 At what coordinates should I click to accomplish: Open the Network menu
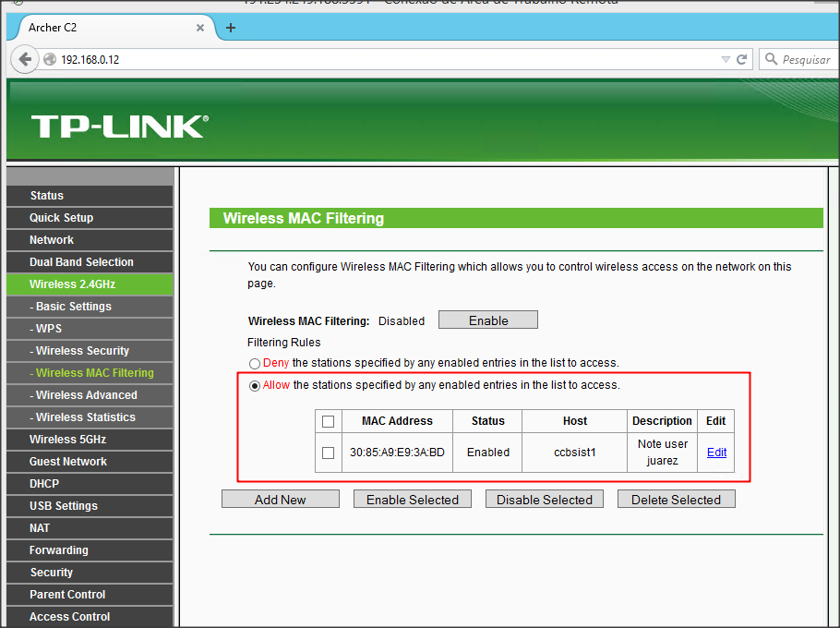point(90,240)
